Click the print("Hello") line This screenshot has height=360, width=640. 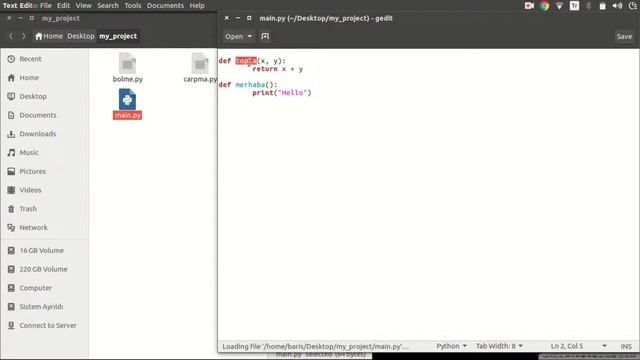tap(282, 93)
